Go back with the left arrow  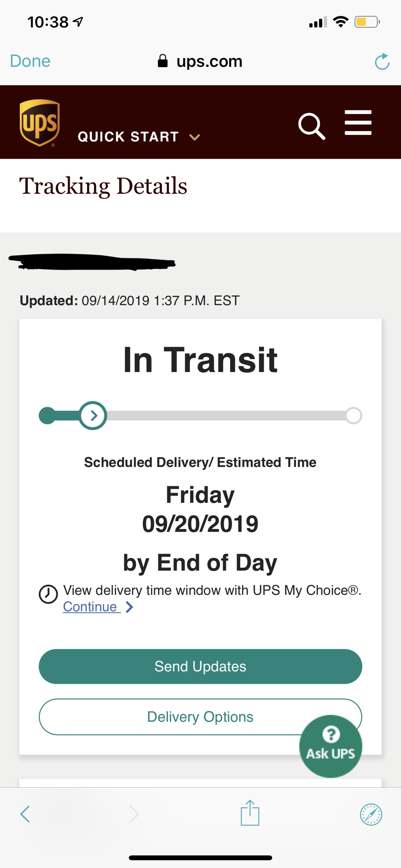coord(25,814)
